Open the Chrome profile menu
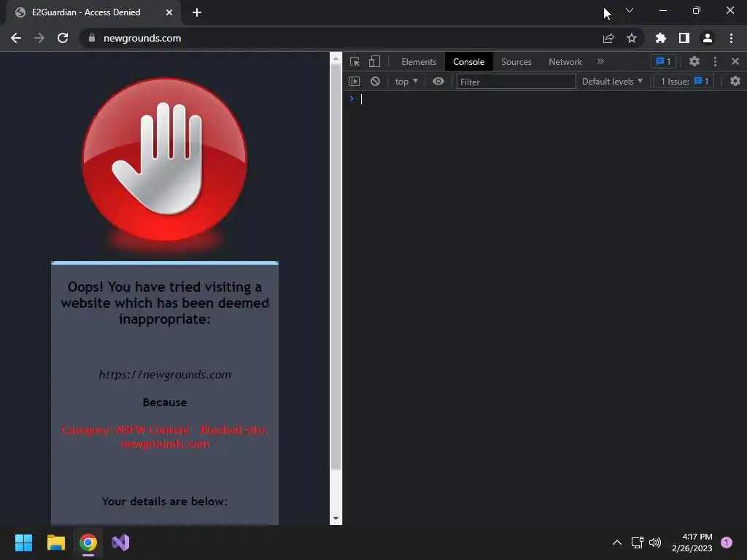This screenshot has height=560, width=747. 708,38
